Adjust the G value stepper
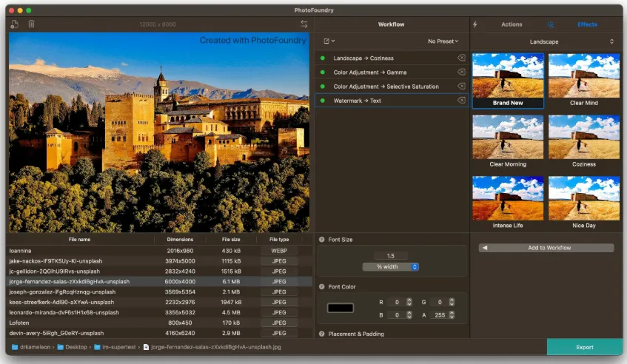 click(x=452, y=303)
